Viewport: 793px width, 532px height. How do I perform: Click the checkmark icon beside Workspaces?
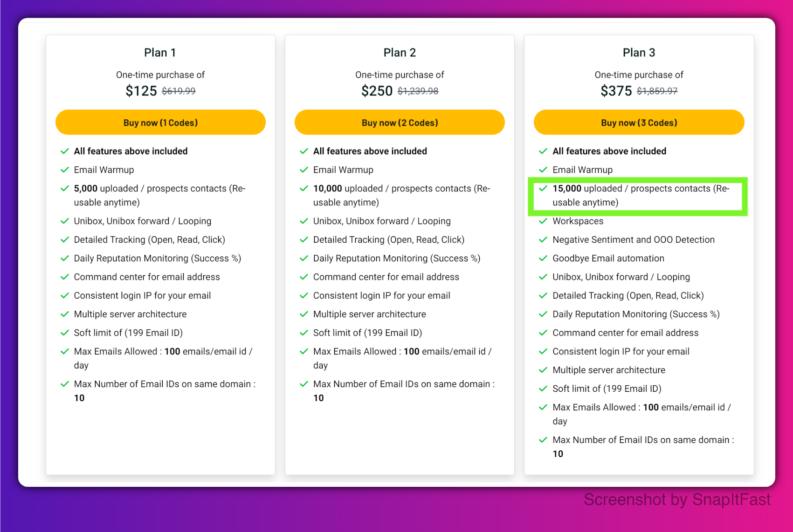click(543, 221)
